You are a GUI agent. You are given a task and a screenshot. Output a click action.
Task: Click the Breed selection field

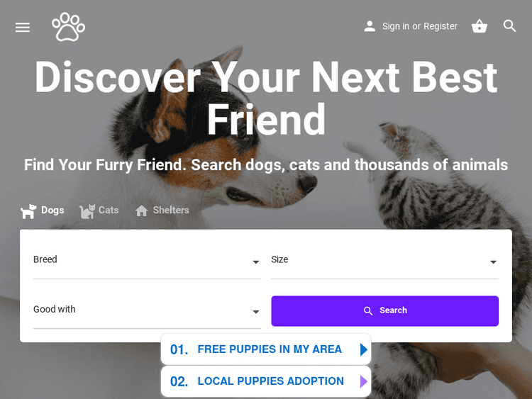point(148,260)
